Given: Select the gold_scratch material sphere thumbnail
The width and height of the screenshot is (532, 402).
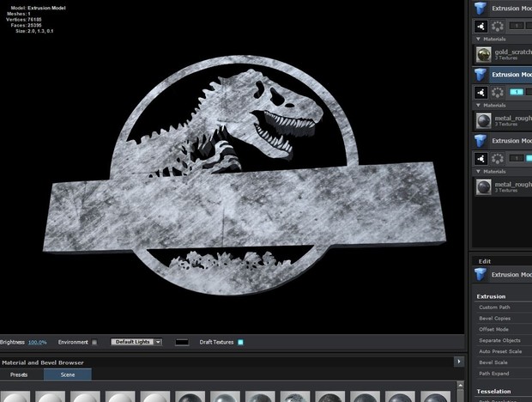Looking at the screenshot, I should coord(483,55).
